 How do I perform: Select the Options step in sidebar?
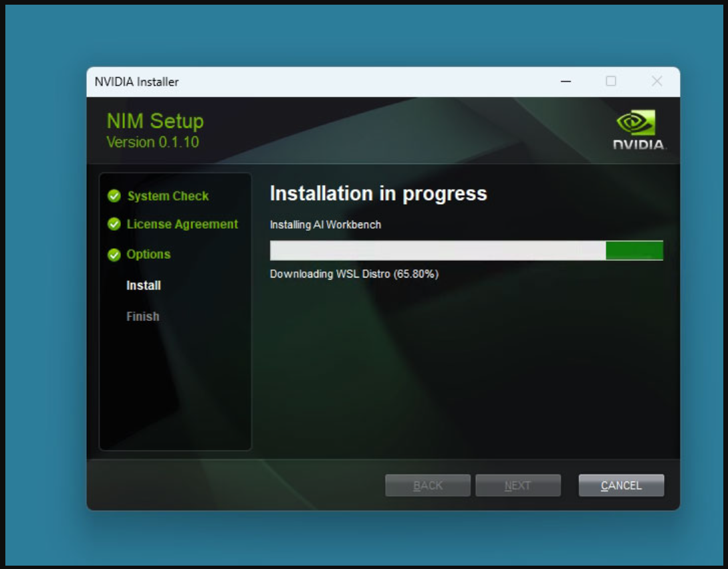tap(148, 255)
